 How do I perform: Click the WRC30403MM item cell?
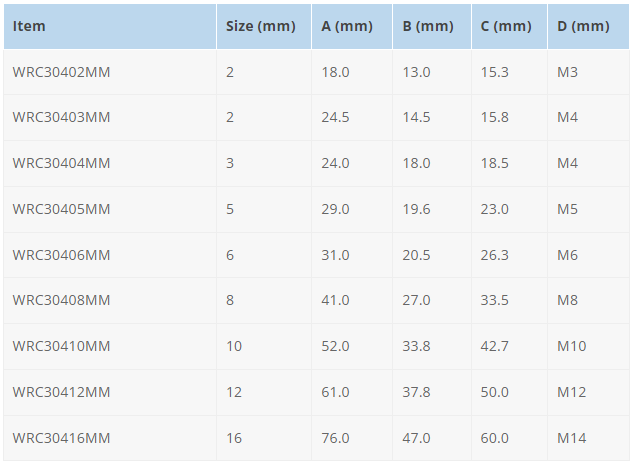61,117
